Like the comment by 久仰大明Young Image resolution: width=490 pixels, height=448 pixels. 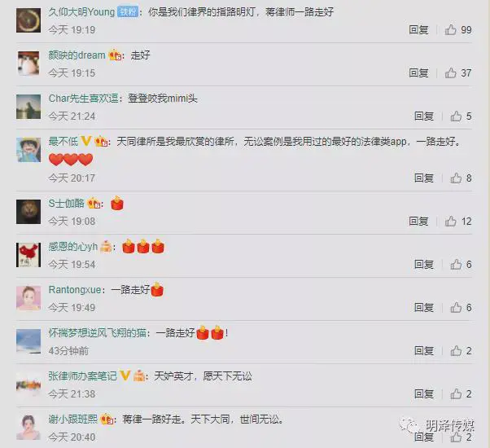point(451,29)
